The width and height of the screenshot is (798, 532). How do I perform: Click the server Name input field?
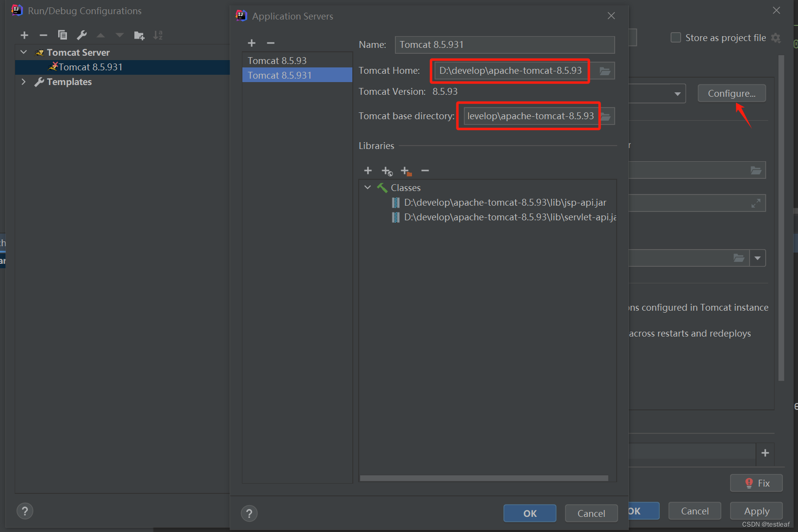[x=505, y=45]
